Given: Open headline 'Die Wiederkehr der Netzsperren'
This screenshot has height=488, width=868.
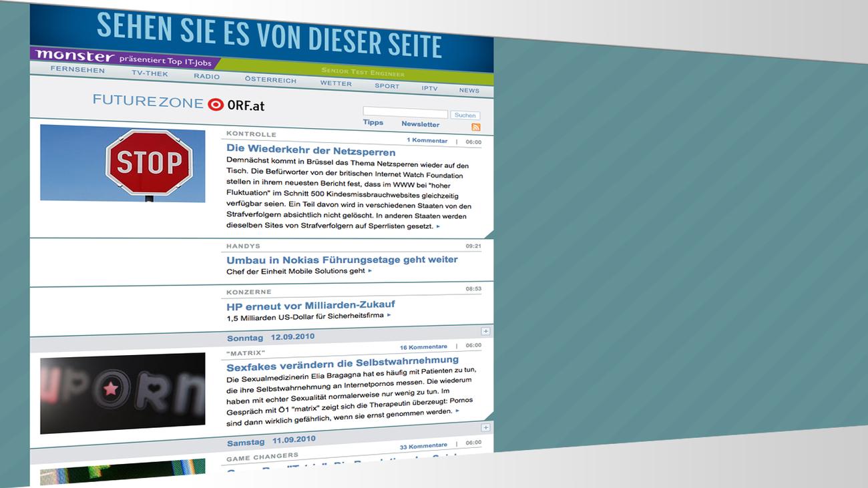Looking at the screenshot, I should 311,150.
